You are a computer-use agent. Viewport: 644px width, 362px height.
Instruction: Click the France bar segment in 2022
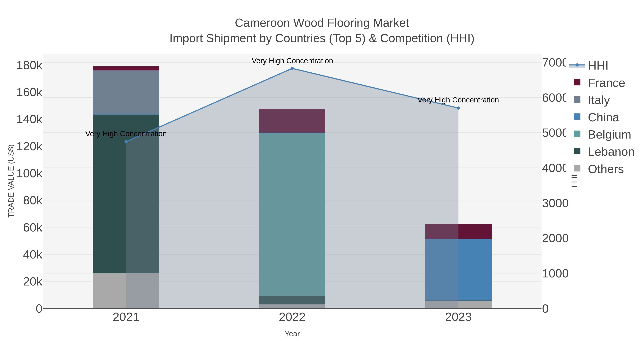(x=292, y=121)
